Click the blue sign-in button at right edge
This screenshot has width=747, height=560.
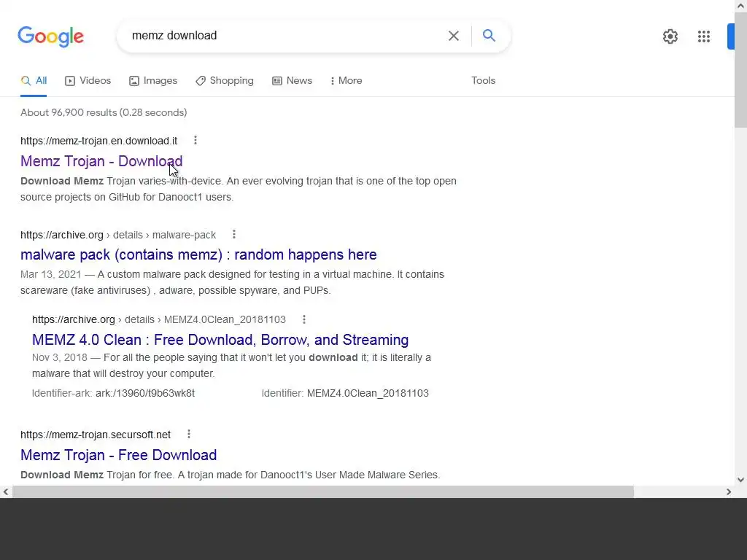[x=731, y=36]
